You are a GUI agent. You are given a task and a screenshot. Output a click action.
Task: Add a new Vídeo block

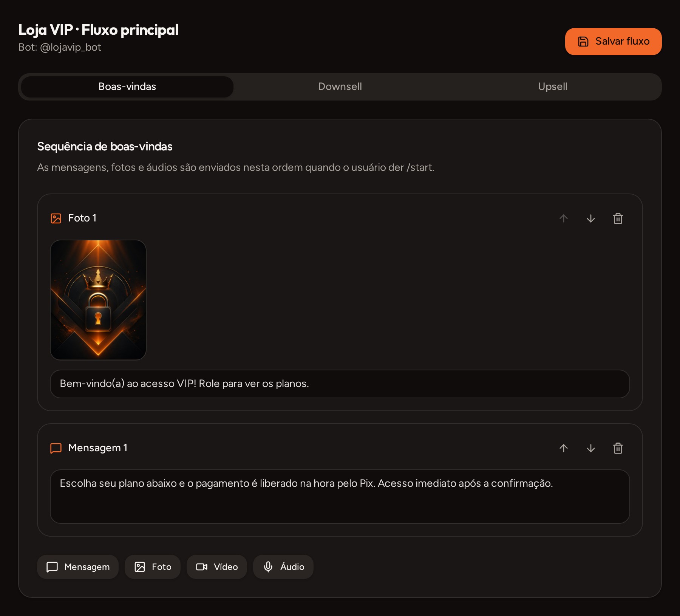pos(217,567)
